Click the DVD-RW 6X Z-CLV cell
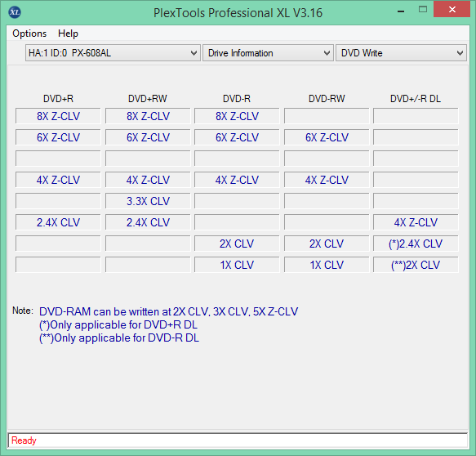 (x=327, y=137)
